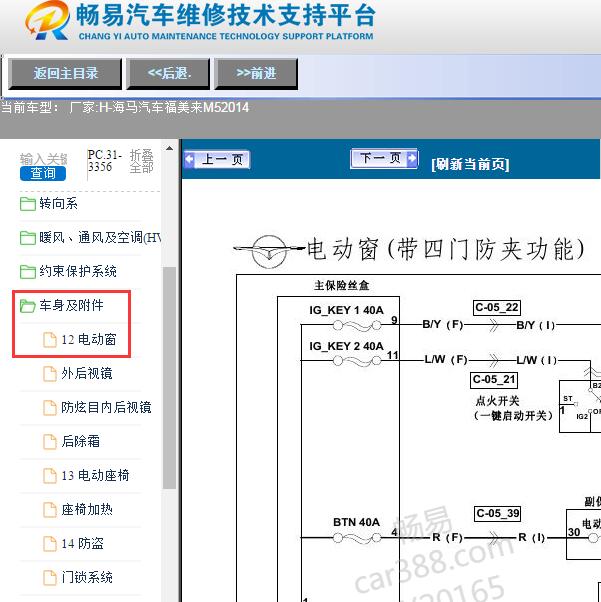The width and height of the screenshot is (601, 602).
Task: Click the page icon beside 后除霜
Action: tap(50, 442)
